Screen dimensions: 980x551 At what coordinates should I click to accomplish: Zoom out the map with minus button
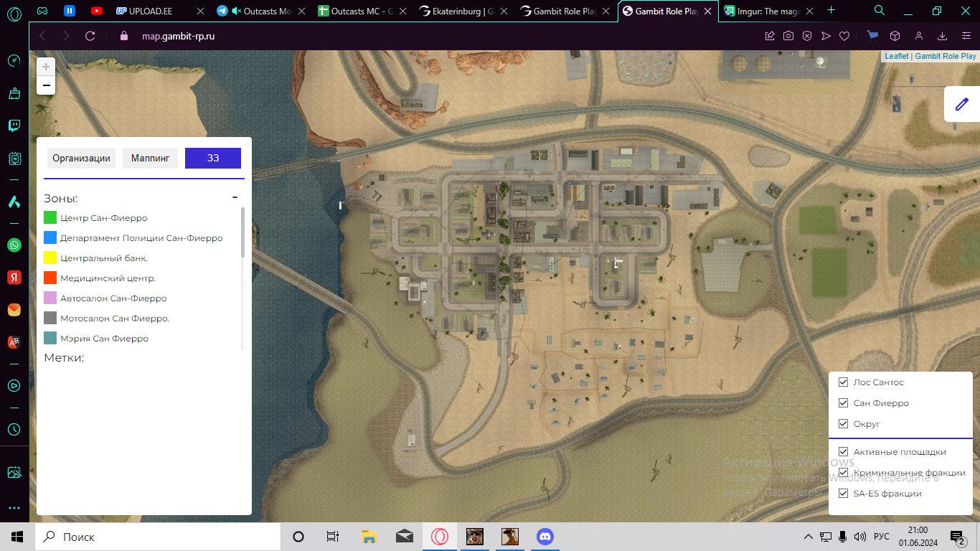coord(46,86)
